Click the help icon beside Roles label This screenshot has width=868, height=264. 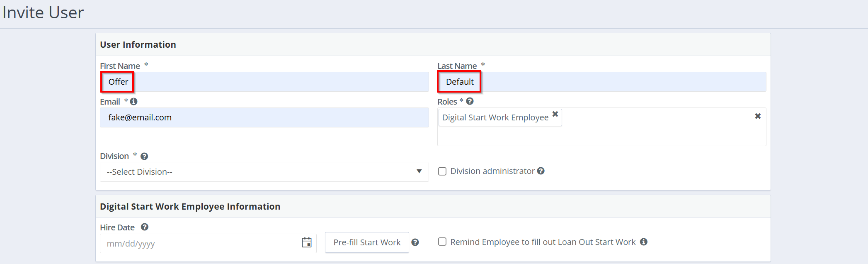point(470,101)
